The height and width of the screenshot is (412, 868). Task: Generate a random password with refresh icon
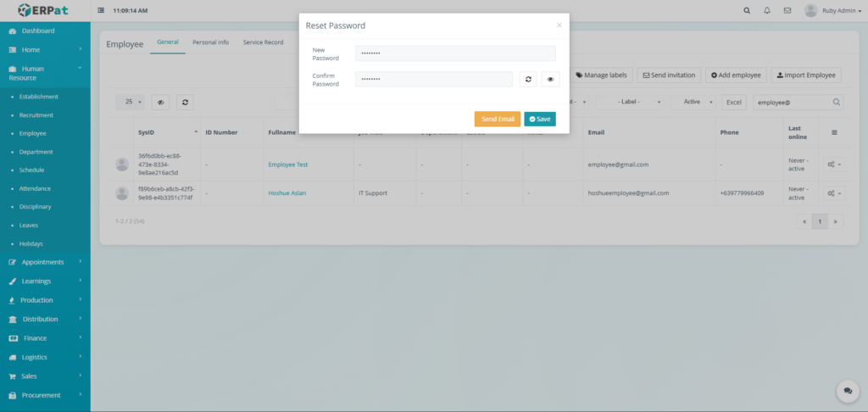(528, 79)
